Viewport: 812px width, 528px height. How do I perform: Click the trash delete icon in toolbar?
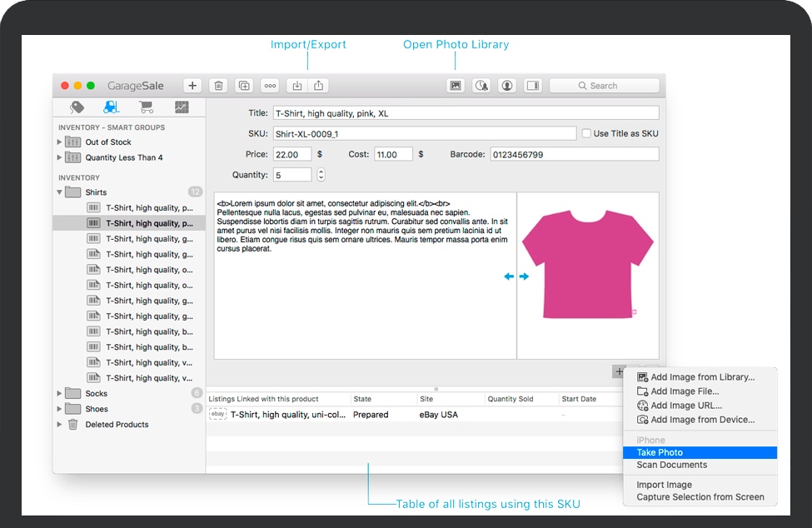point(218,86)
